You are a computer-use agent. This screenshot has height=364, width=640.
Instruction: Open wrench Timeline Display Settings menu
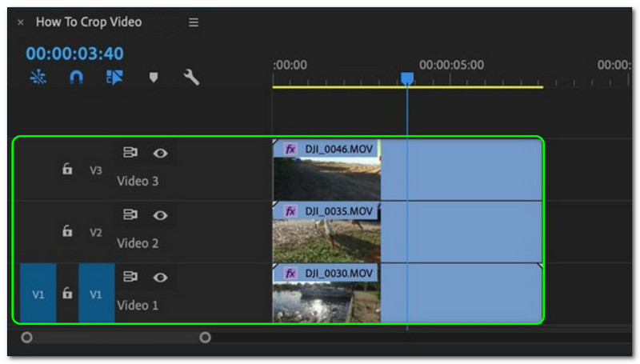(x=191, y=78)
